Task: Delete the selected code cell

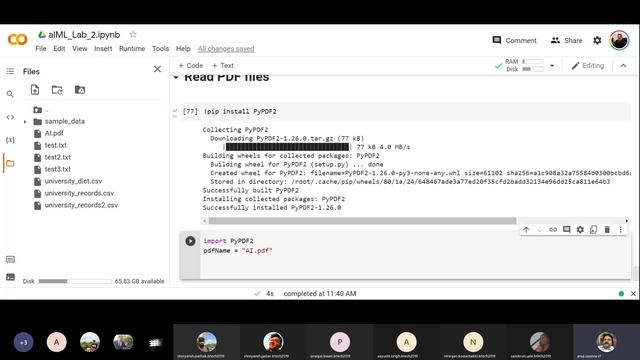Action: (x=607, y=230)
